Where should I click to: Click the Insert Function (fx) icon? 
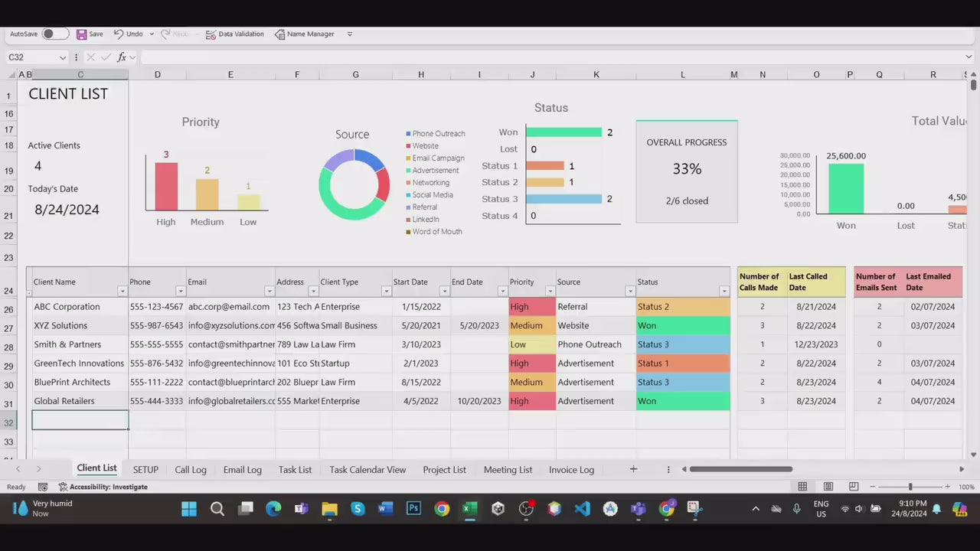point(122,57)
